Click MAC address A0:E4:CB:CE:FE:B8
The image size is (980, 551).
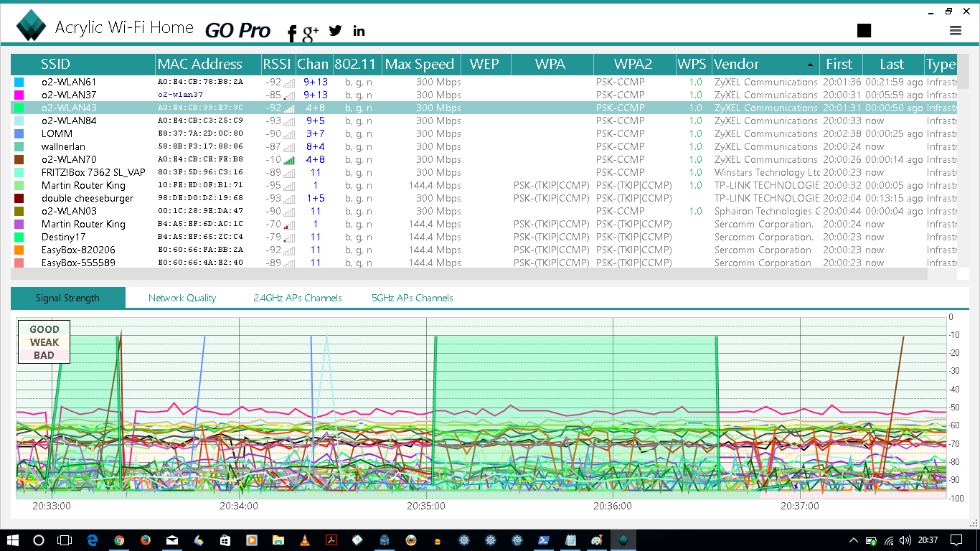(200, 159)
